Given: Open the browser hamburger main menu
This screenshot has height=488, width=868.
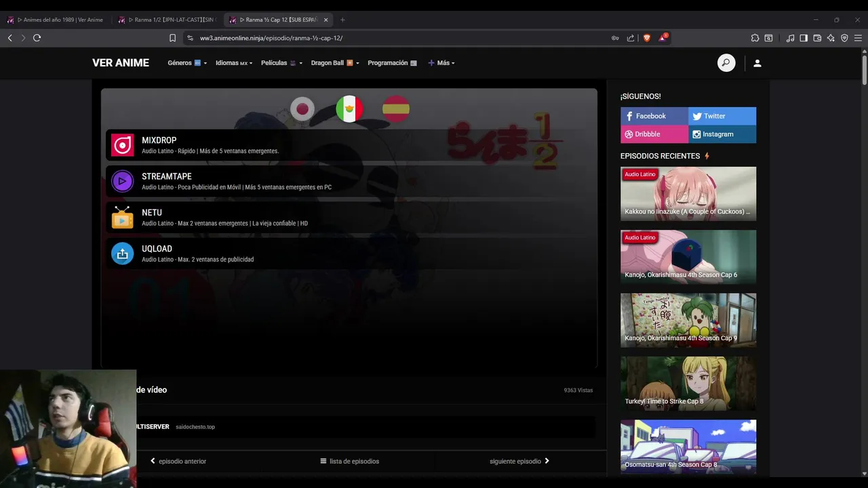Looking at the screenshot, I should click(x=858, y=38).
